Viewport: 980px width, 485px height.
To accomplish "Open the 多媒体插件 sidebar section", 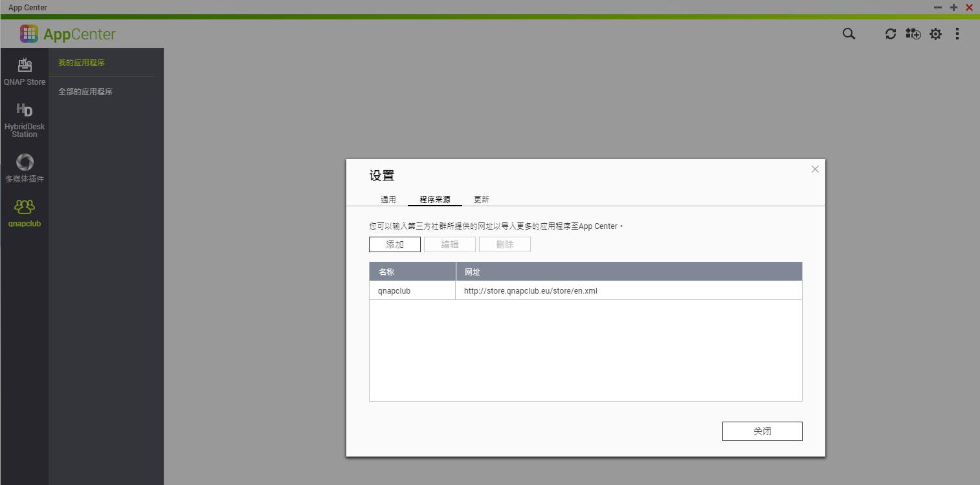I will point(25,168).
